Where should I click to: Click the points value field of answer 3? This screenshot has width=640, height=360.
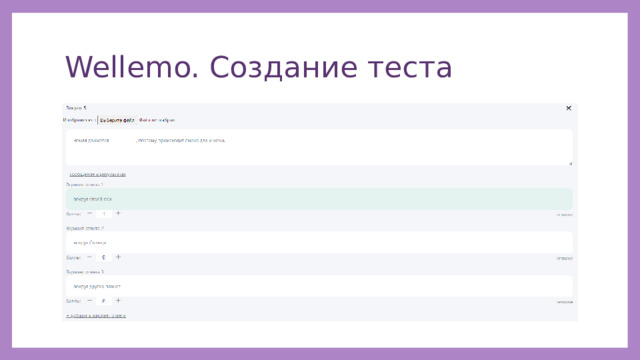104,301
